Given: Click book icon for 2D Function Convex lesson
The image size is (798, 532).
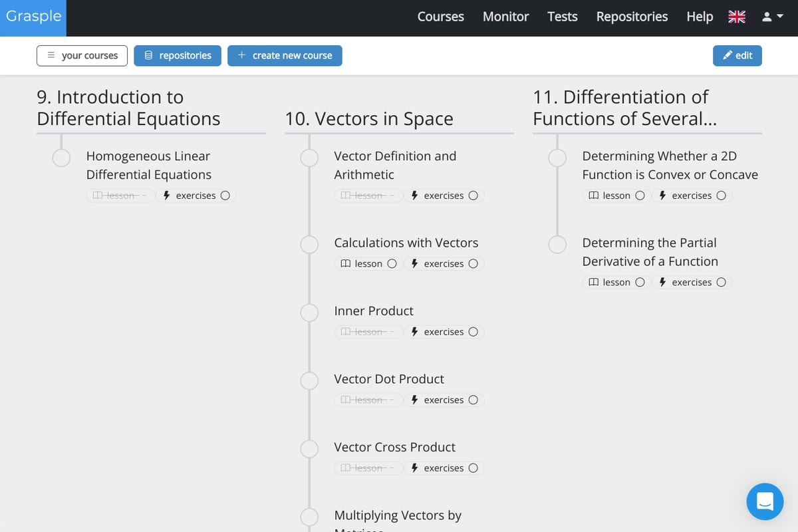Looking at the screenshot, I should click(x=593, y=196).
